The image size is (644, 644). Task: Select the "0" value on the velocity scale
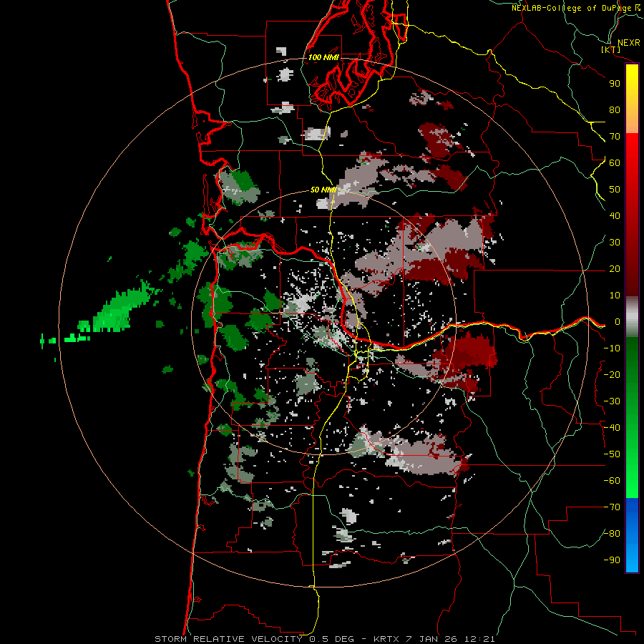[x=617, y=321]
